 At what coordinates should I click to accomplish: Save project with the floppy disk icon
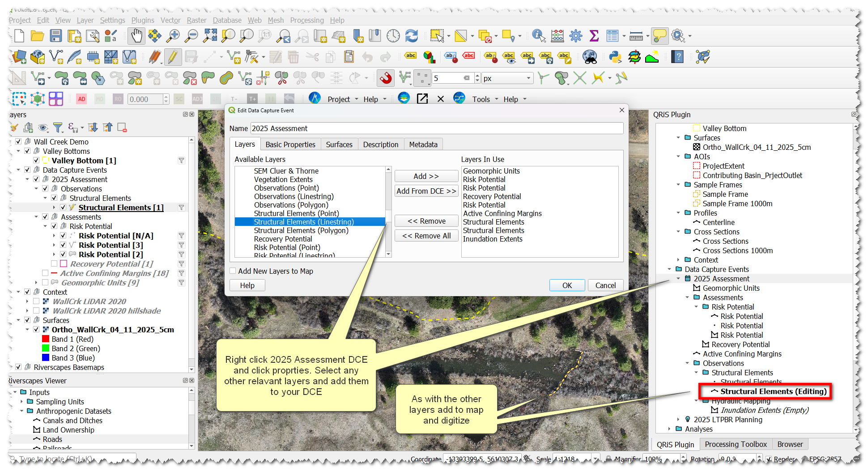(x=55, y=36)
